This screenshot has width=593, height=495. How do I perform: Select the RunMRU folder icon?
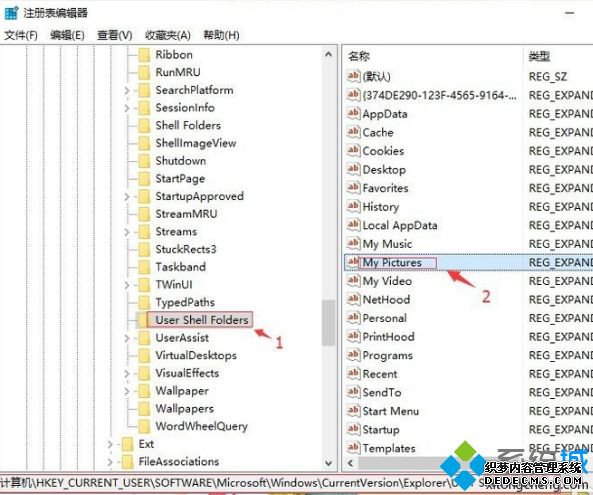click(x=144, y=72)
